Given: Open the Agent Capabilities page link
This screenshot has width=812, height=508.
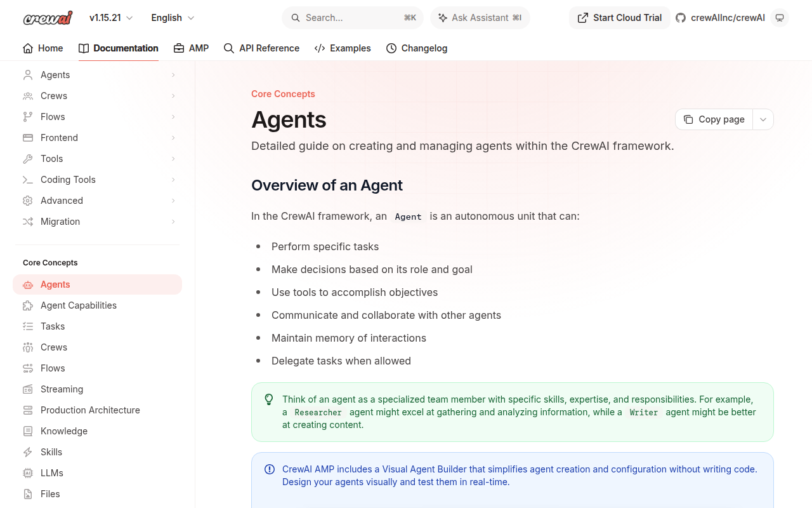Looking at the screenshot, I should tap(97, 305).
